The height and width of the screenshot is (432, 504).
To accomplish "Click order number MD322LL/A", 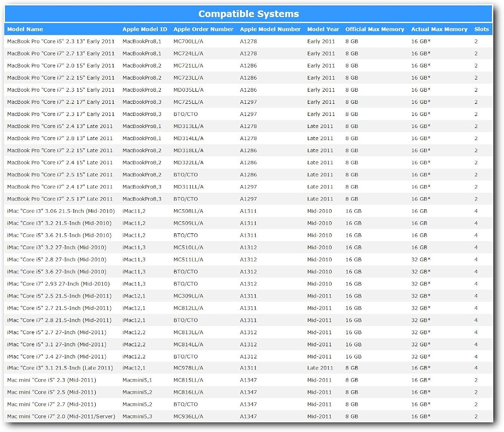I will tap(188, 163).
